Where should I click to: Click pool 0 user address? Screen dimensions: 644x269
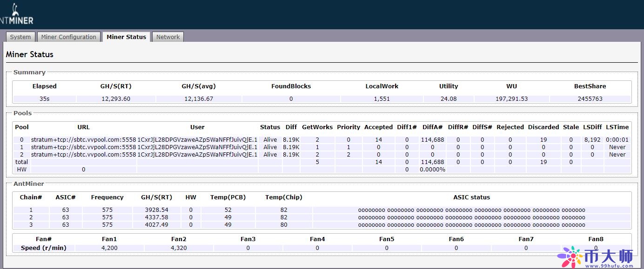pyautogui.click(x=197, y=139)
